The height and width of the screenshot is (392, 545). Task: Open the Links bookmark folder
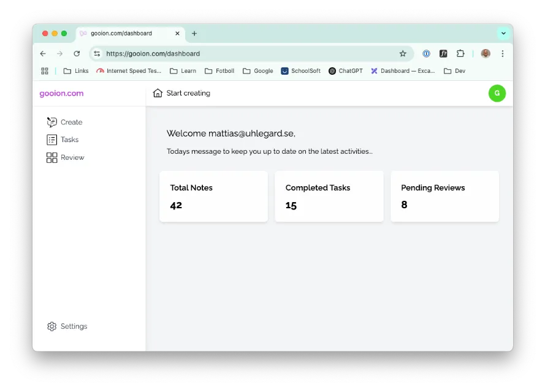coord(76,71)
